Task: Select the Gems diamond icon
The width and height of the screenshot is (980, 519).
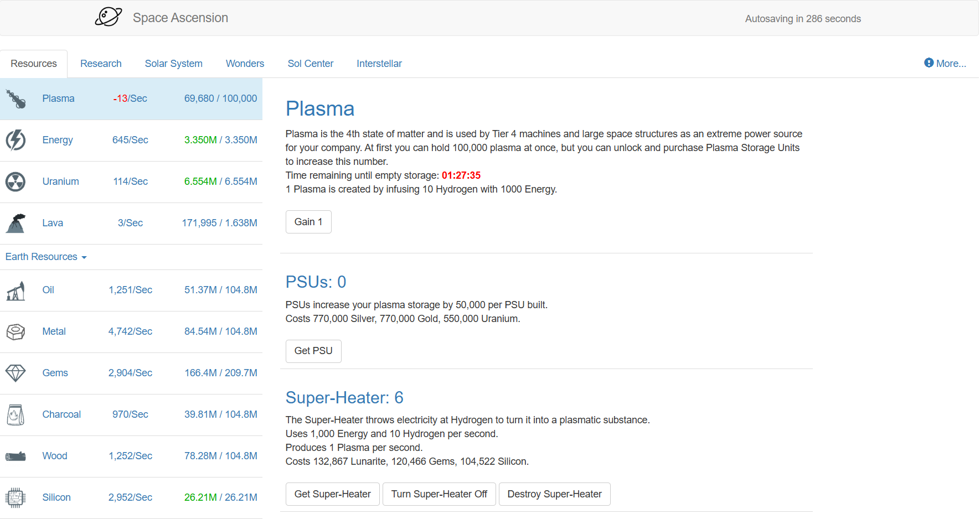Action: coord(16,373)
